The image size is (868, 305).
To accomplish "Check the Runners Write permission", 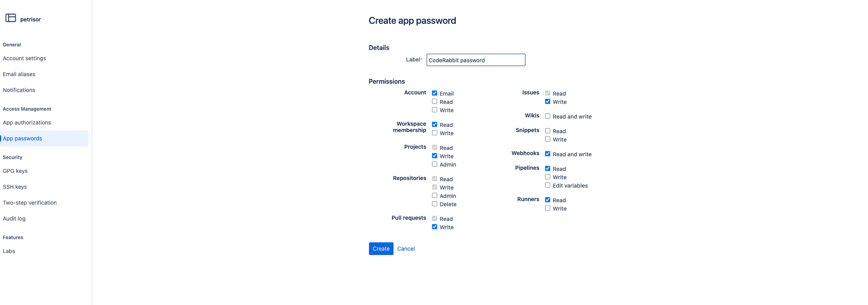I will (x=548, y=208).
